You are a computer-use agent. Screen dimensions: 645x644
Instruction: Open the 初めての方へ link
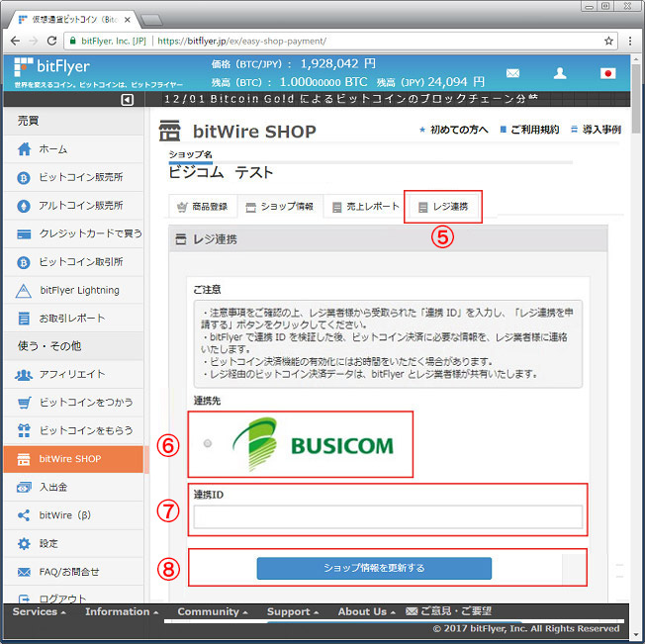[453, 130]
